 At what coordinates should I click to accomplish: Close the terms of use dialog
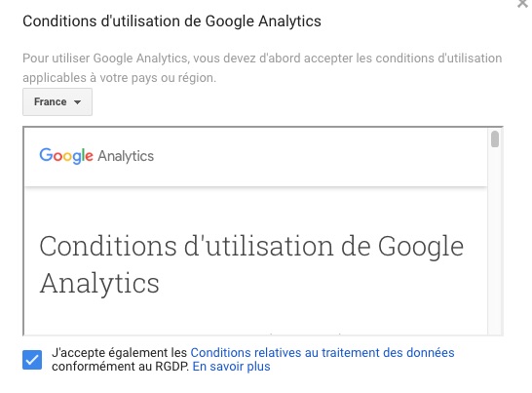tap(523, 3)
